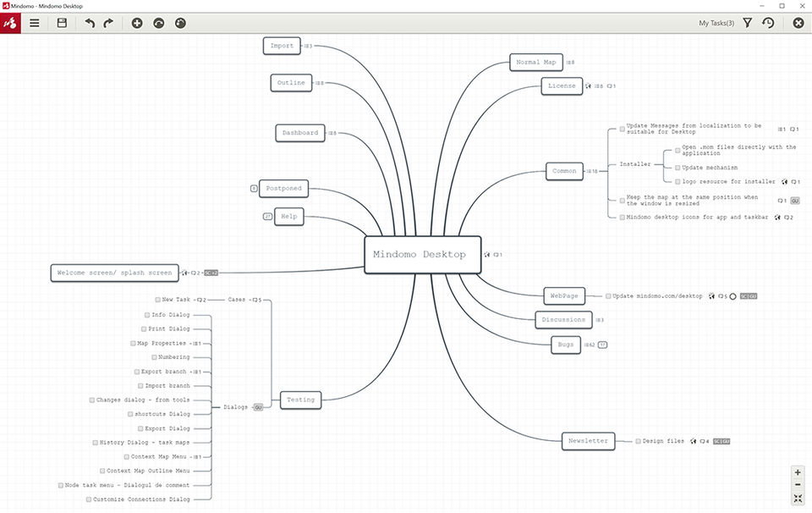Click the circle progress icon on Update mindomo.com/desktop
This screenshot has height=513, width=812.
coord(732,296)
